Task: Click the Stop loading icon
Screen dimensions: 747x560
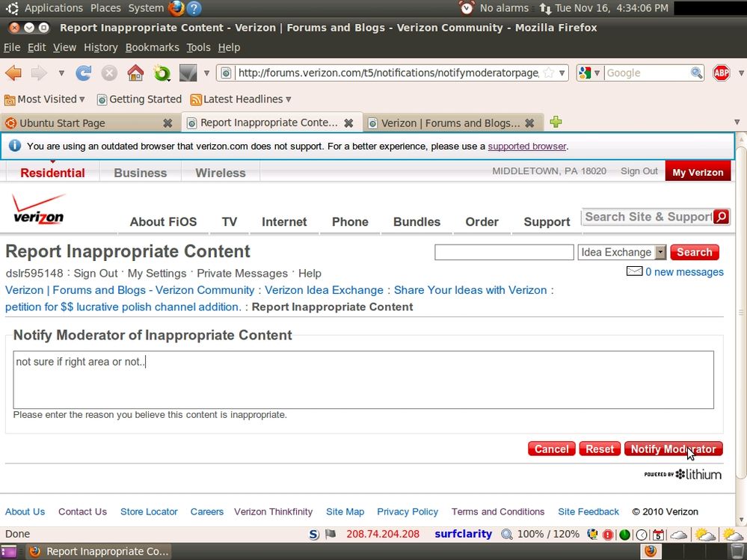Action: pyautogui.click(x=109, y=73)
